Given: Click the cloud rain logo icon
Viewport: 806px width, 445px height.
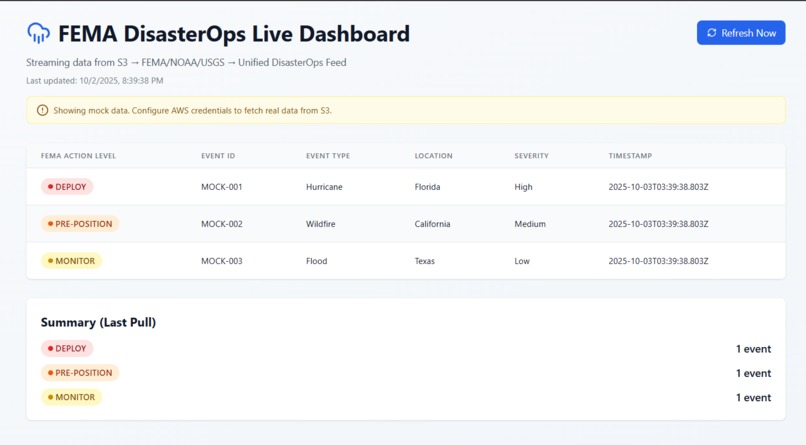Looking at the screenshot, I should 39,33.
